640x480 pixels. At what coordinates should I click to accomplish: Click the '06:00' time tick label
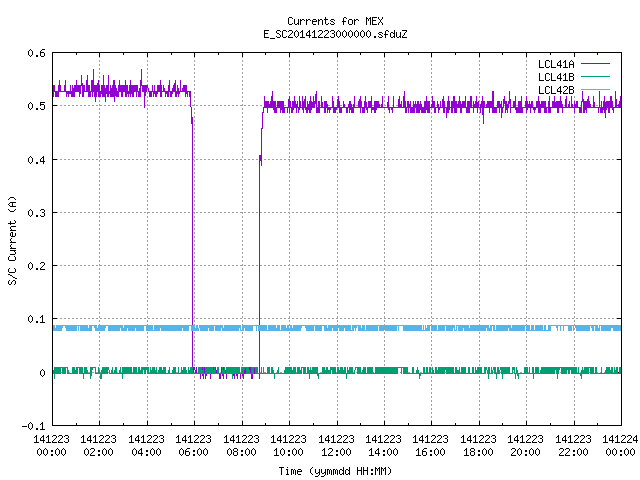click(x=193, y=452)
